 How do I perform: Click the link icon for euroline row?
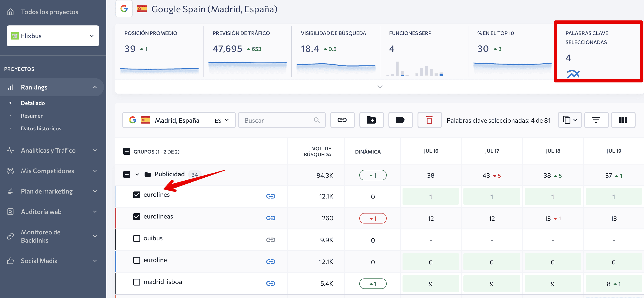271,261
